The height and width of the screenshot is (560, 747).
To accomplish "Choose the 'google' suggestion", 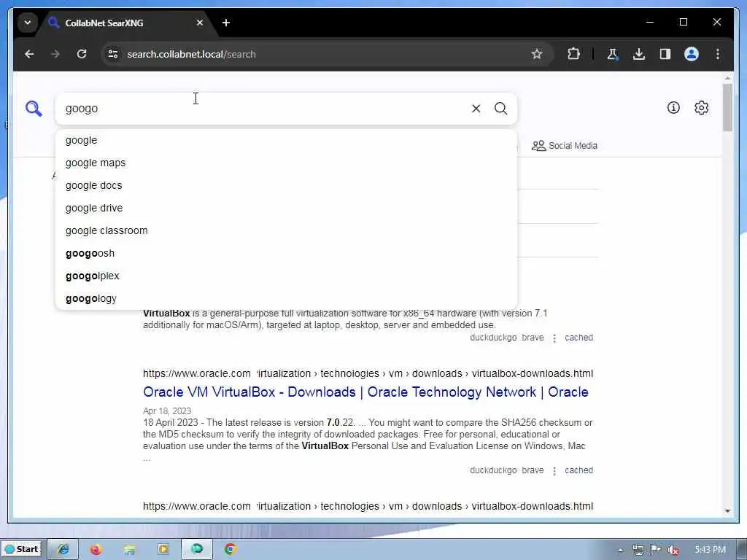I will (x=286, y=141).
